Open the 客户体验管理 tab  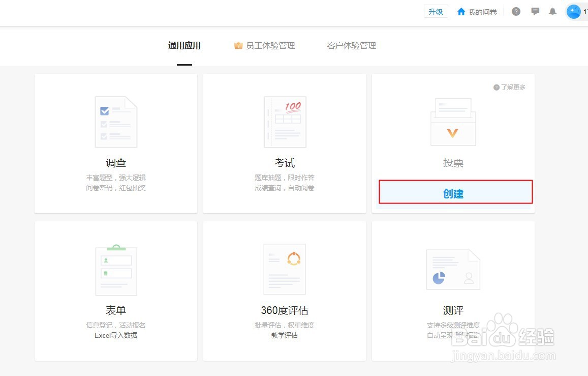click(x=352, y=45)
